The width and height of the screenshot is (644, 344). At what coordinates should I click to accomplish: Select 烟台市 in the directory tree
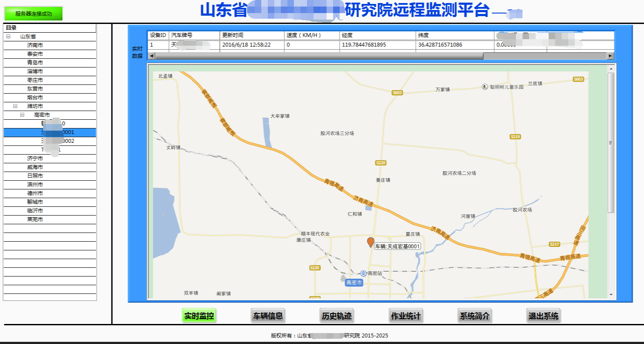tap(50, 98)
